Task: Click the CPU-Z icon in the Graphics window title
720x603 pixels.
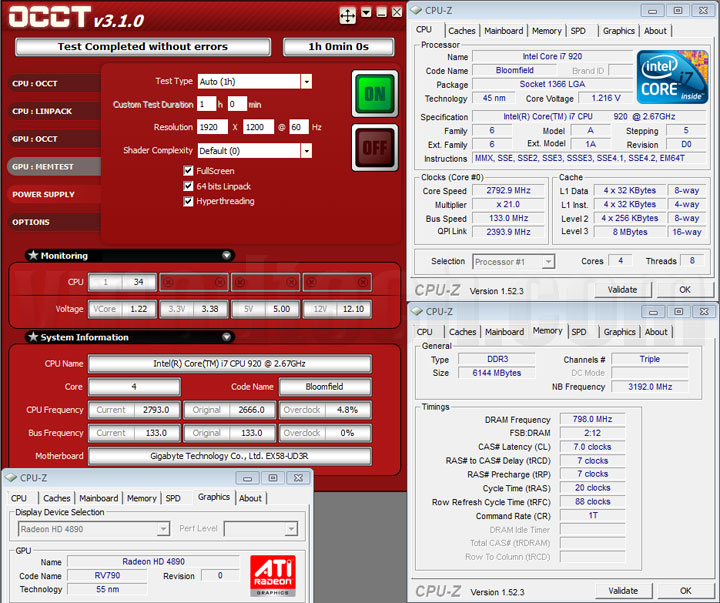Action: coord(11,478)
